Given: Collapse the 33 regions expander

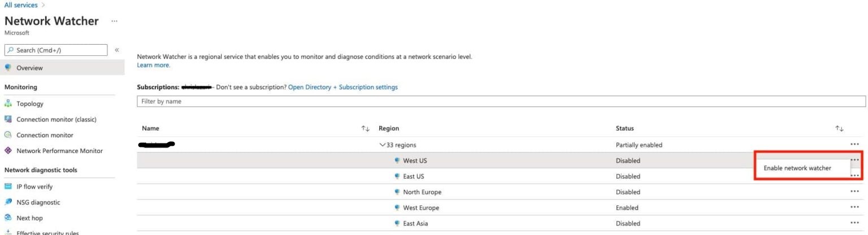Looking at the screenshot, I should [383, 145].
